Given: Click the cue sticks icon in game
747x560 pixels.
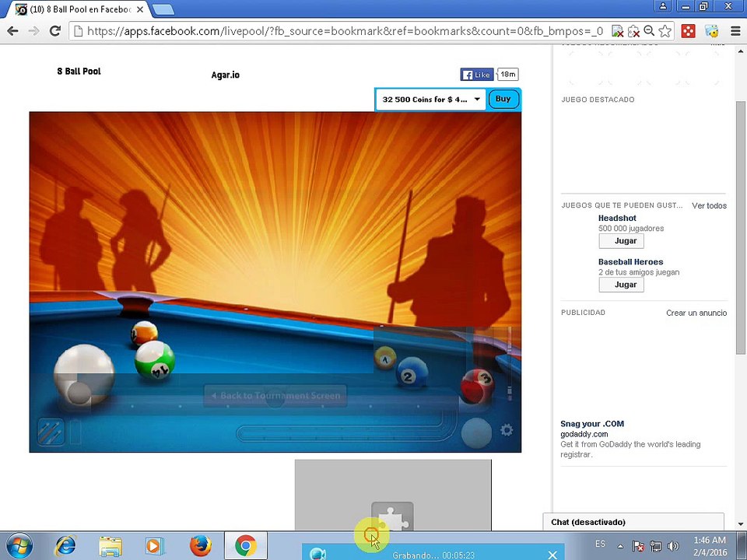Looking at the screenshot, I should point(50,432).
